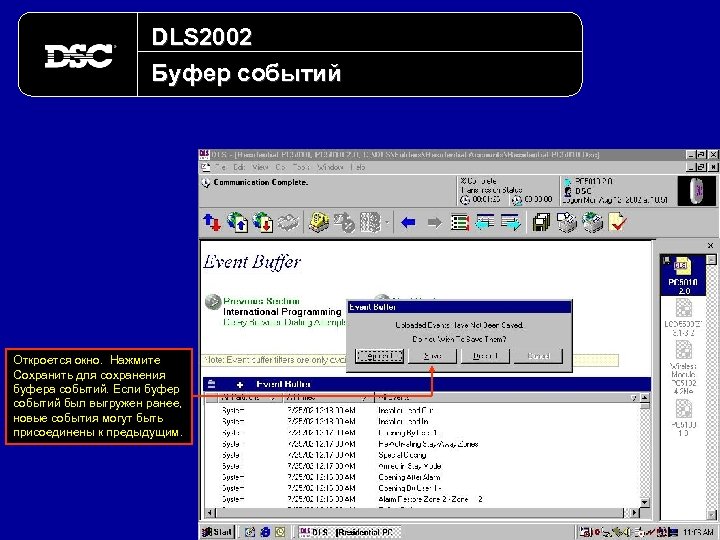Click the grey forward arrow icon
The image size is (720, 540).
(434, 223)
